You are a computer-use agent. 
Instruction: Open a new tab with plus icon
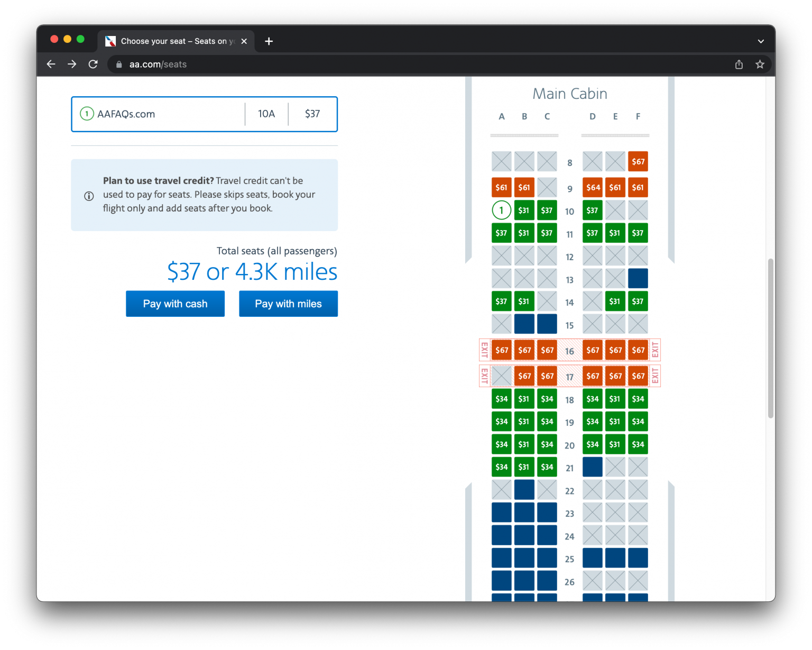click(269, 41)
